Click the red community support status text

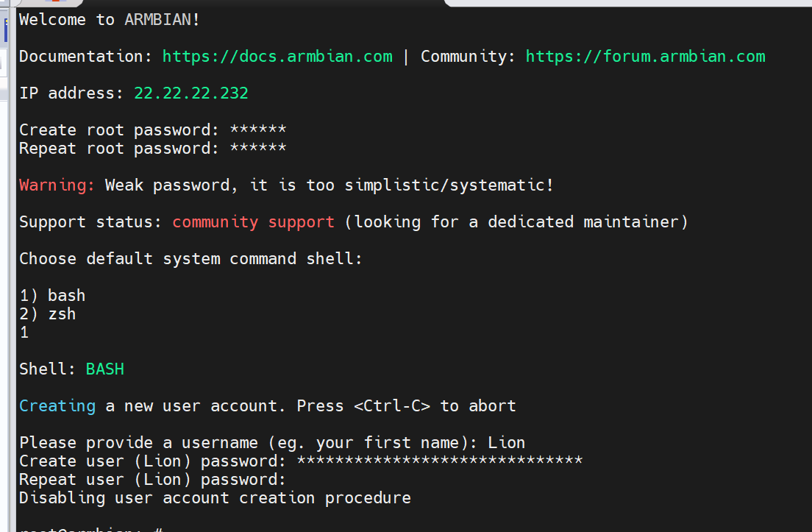pyautogui.click(x=253, y=222)
